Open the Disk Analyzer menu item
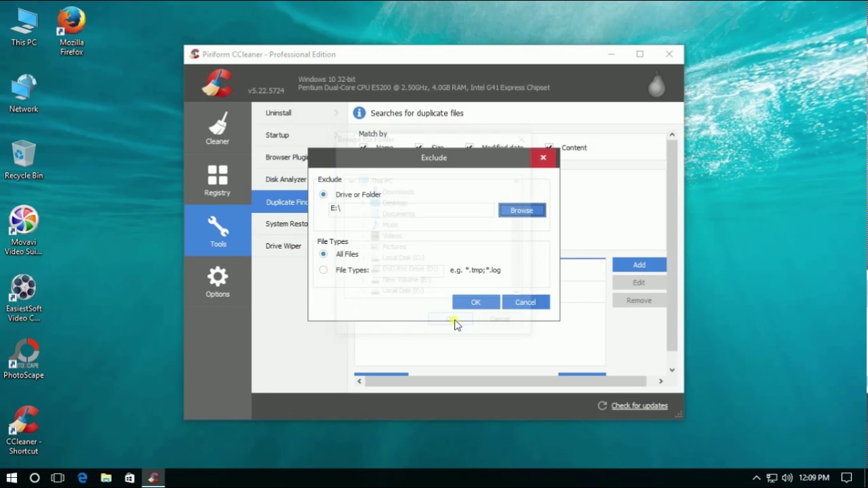 coord(285,180)
